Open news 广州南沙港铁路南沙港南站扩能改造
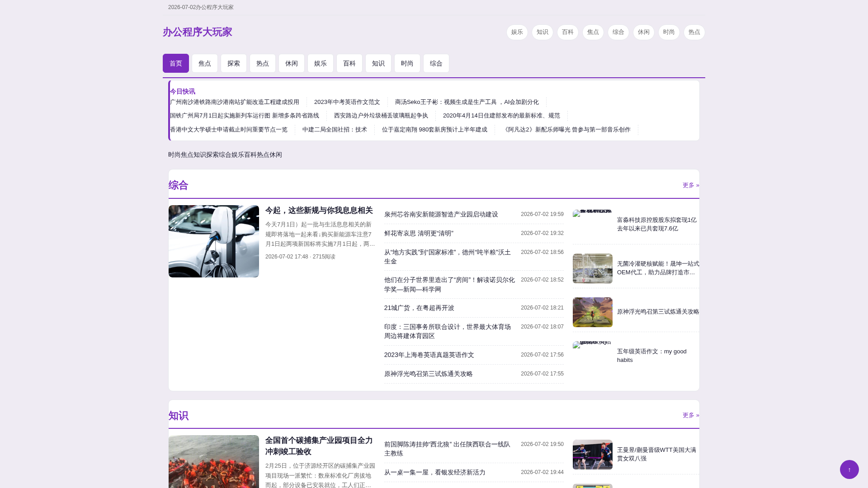 pyautogui.click(x=235, y=102)
